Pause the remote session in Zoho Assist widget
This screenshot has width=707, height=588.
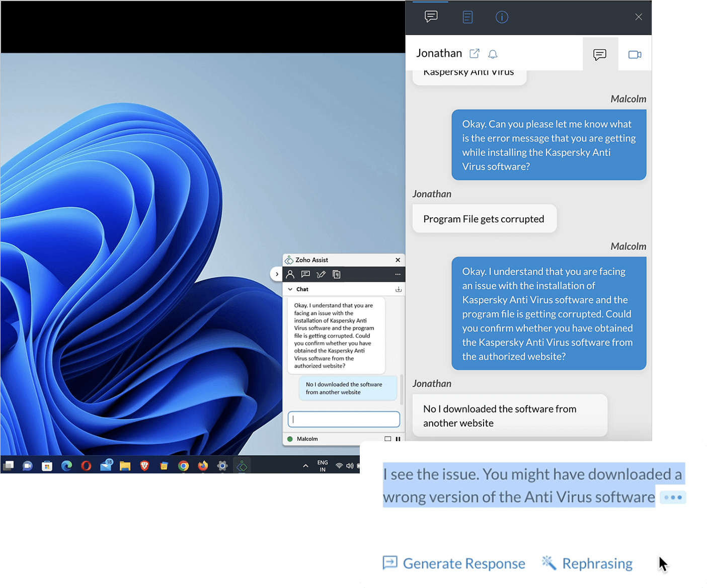pos(398,439)
